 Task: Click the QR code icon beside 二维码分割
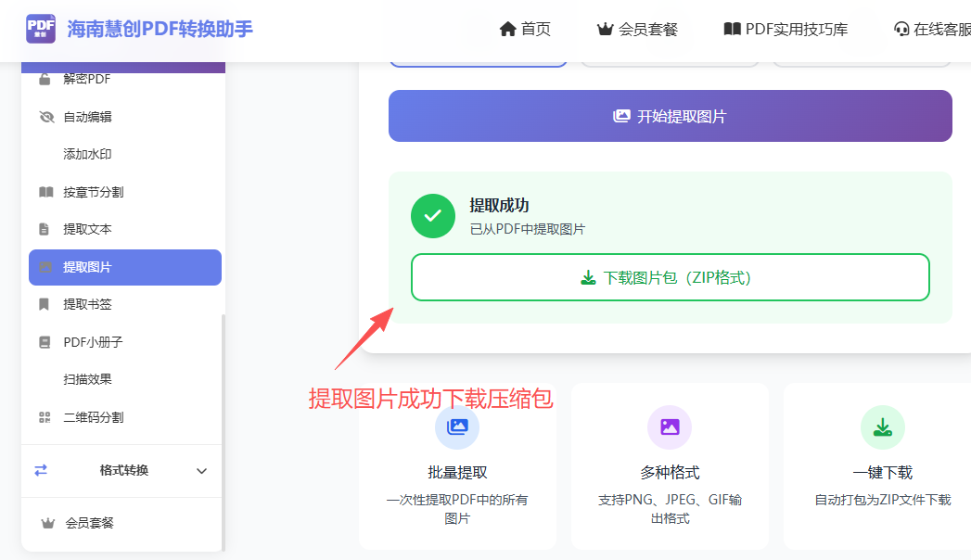click(45, 417)
